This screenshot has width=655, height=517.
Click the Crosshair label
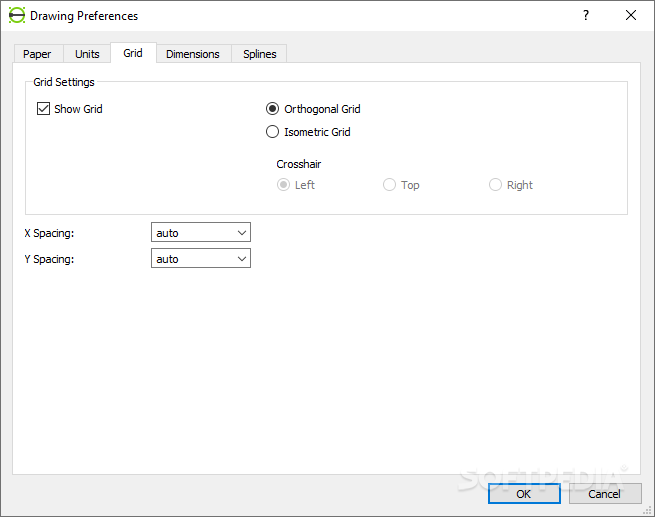(298, 164)
